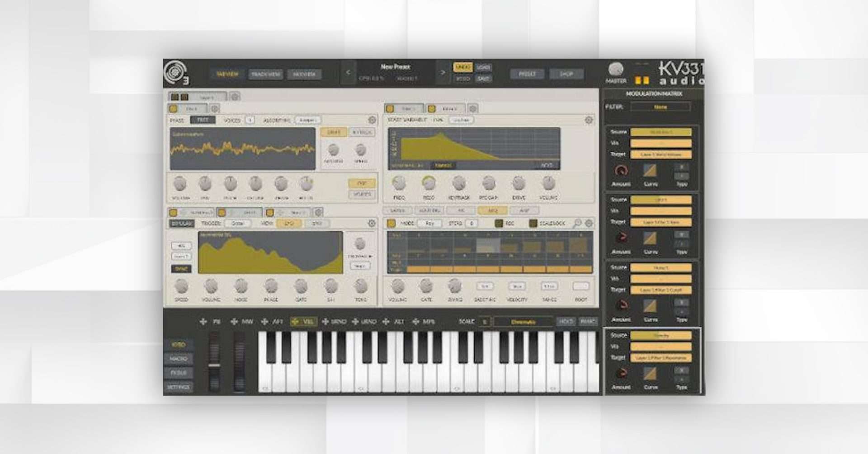Click the arpeggiator magnifier icon
Image resolution: width=868 pixels, height=454 pixels.
(577, 223)
